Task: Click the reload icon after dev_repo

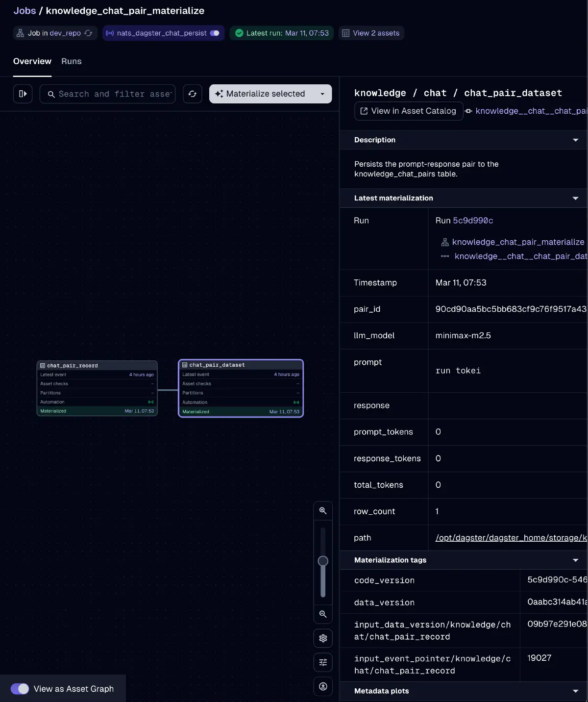Action: click(88, 33)
